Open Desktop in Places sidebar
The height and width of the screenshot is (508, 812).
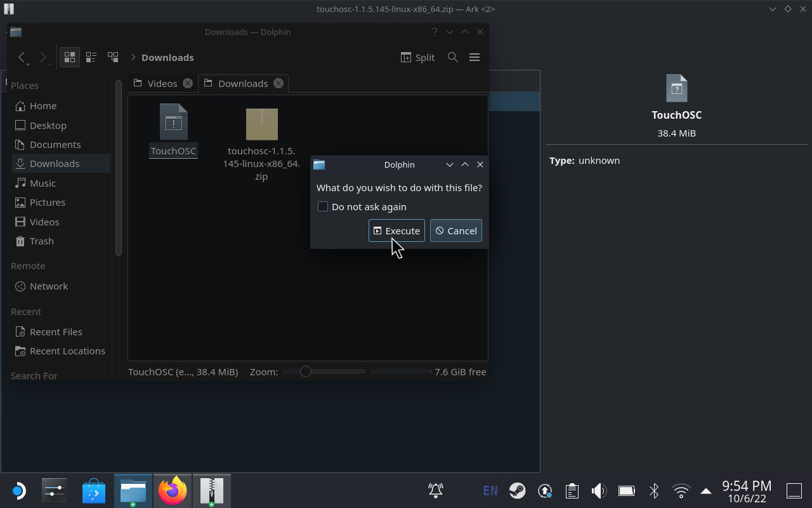click(x=61, y=125)
